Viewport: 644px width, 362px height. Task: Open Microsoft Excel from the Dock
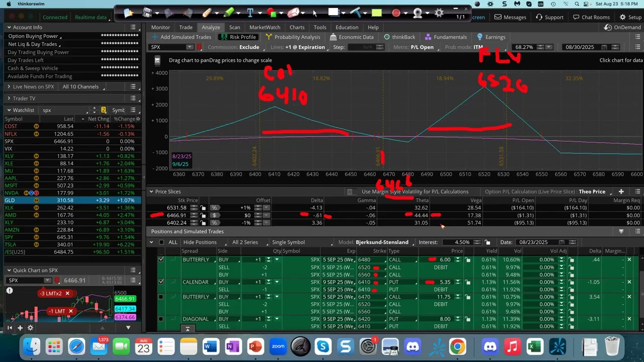tap(535, 346)
